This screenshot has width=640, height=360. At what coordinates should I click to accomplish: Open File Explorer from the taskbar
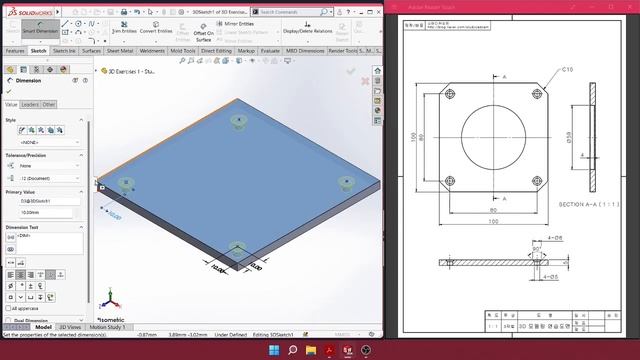click(311, 350)
